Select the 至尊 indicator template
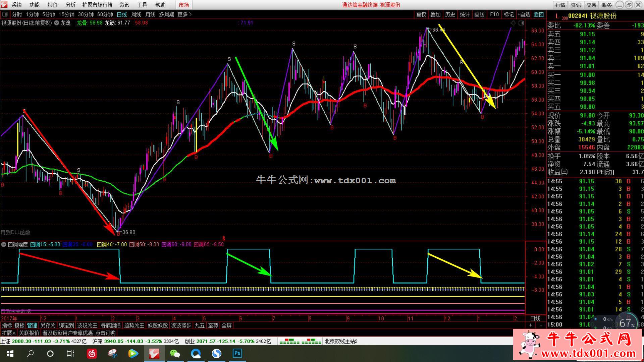Viewport: 644px width, 362px height. (x=213, y=325)
